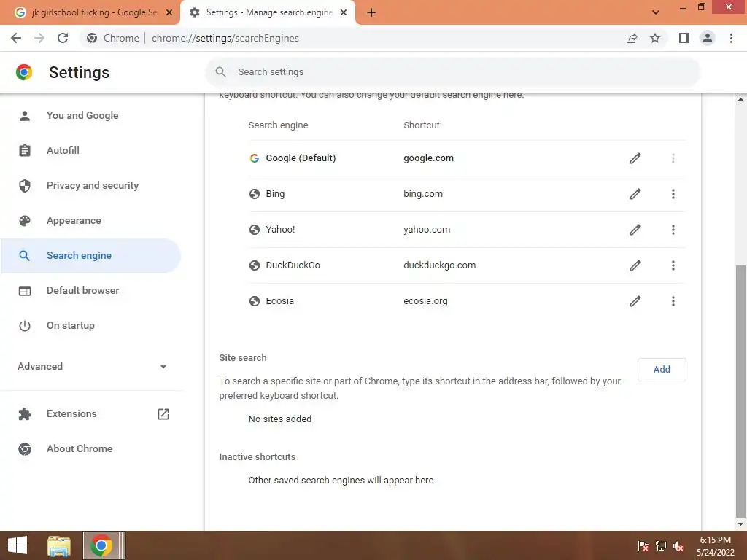Viewport: 747px width, 560px height.
Task: Open Privacy and security settings
Action: pyautogui.click(x=91, y=186)
